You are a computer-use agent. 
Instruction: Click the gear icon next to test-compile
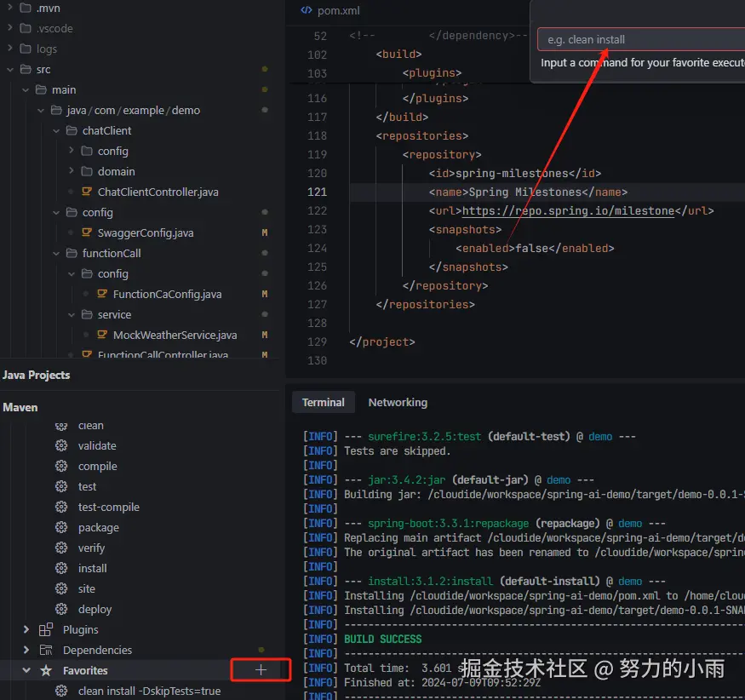pos(61,507)
